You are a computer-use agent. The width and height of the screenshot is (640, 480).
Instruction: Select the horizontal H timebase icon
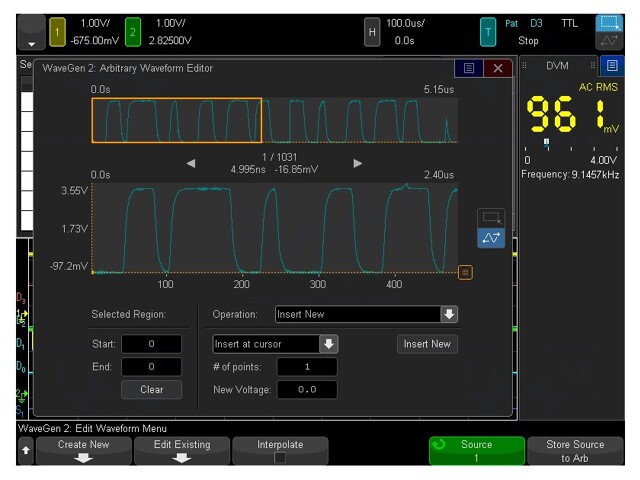(x=372, y=33)
